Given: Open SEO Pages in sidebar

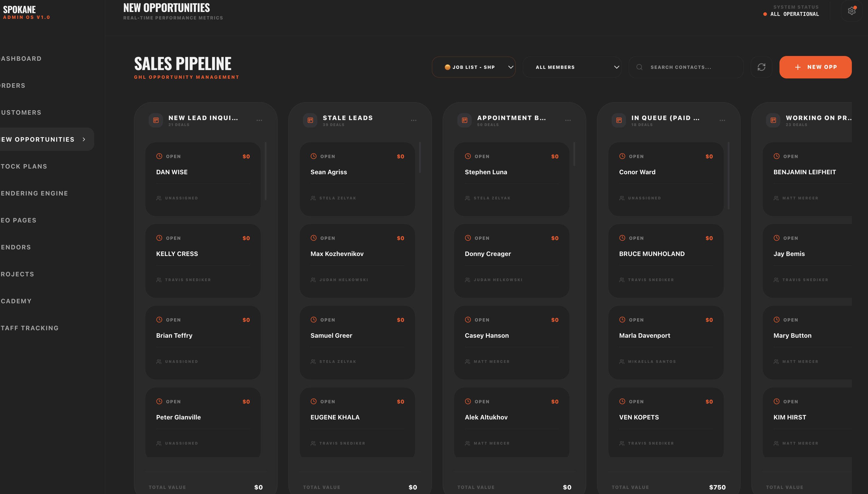Looking at the screenshot, I should click(x=18, y=220).
